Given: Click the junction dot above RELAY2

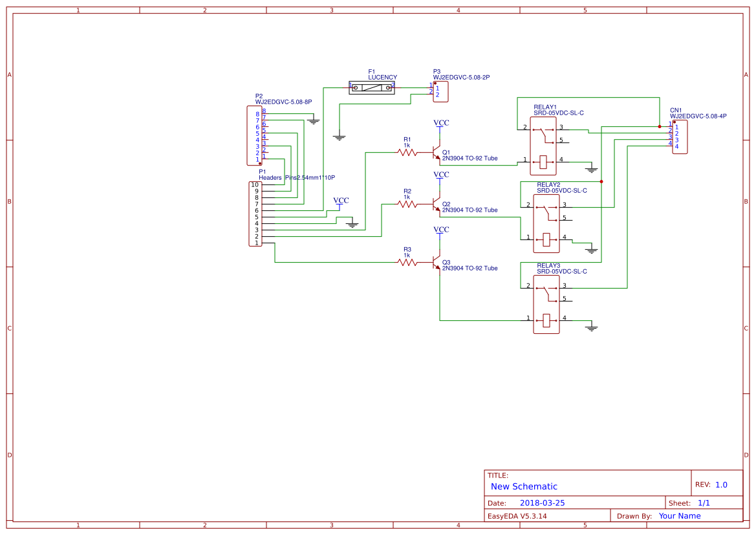Looking at the screenshot, I should [601, 181].
